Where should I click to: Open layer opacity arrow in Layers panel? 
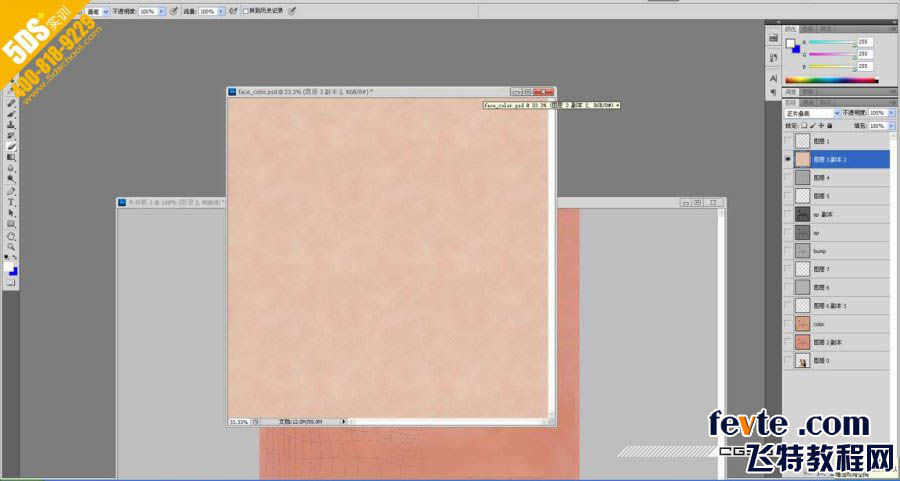pos(891,114)
